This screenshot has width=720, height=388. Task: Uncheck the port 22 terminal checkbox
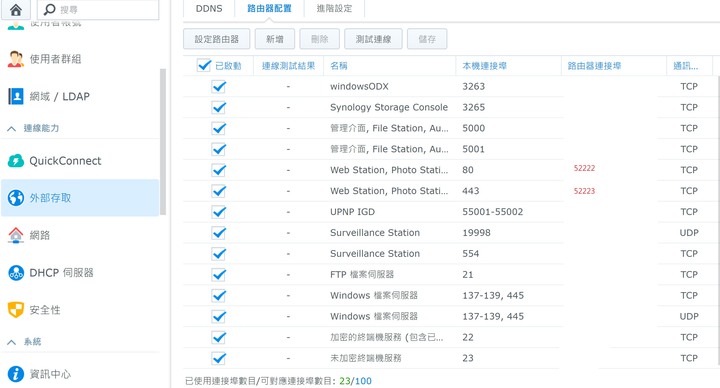coord(219,337)
